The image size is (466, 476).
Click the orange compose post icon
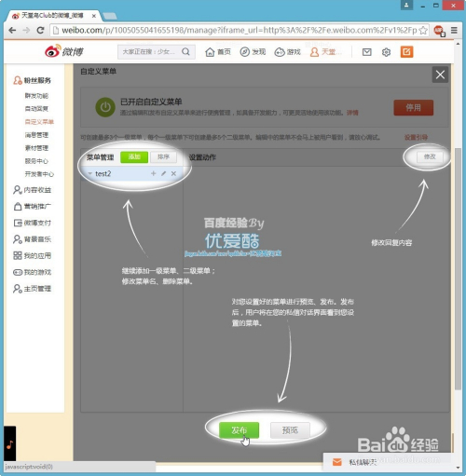pos(406,52)
